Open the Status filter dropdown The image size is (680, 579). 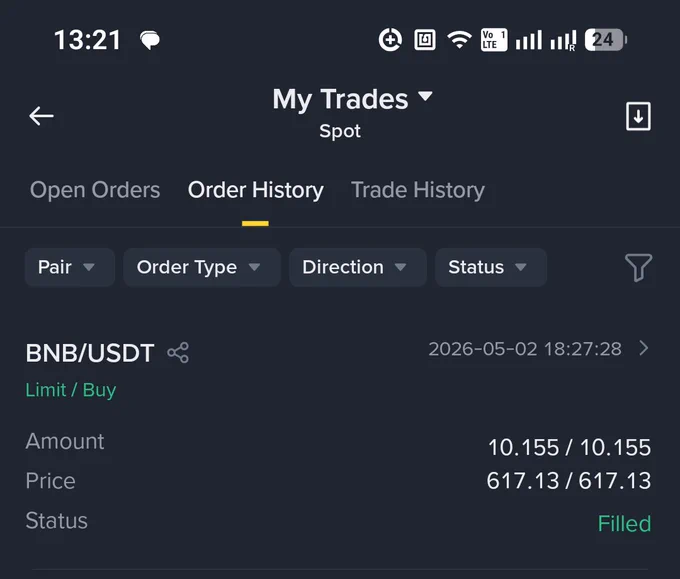490,267
